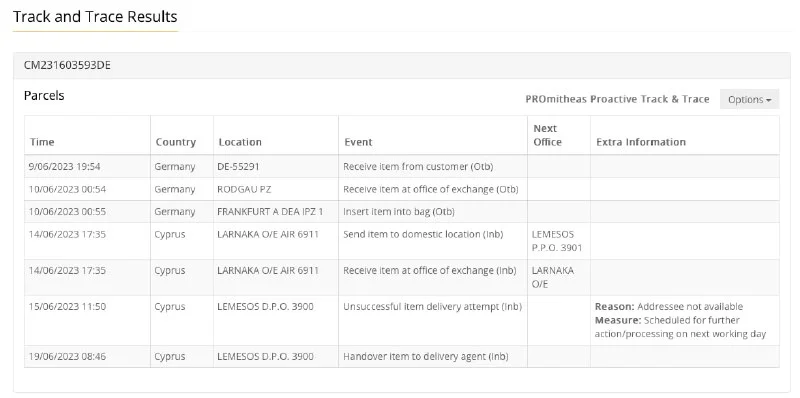
Task: Open the Options dropdown button
Action: [749, 100]
